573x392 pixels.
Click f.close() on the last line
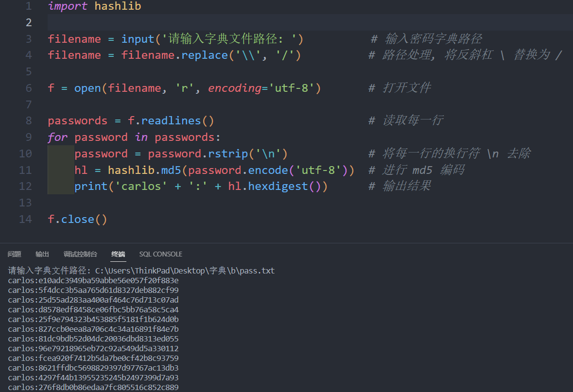coord(77,219)
